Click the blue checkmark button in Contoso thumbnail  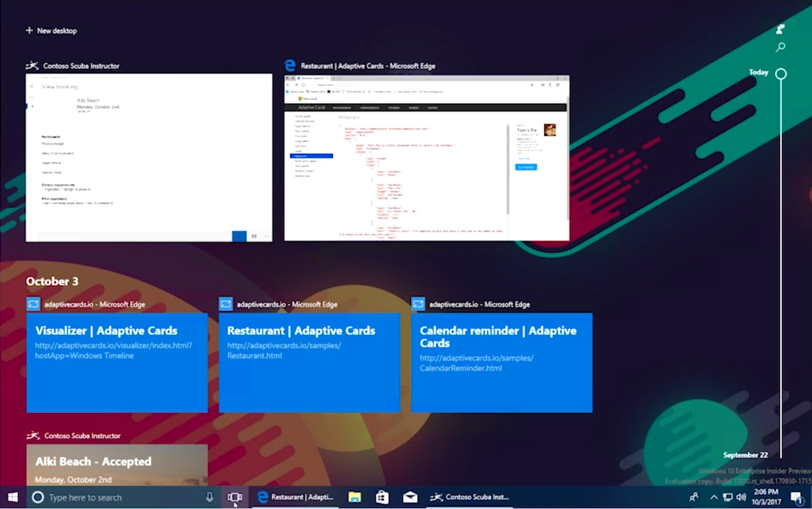[x=239, y=236]
